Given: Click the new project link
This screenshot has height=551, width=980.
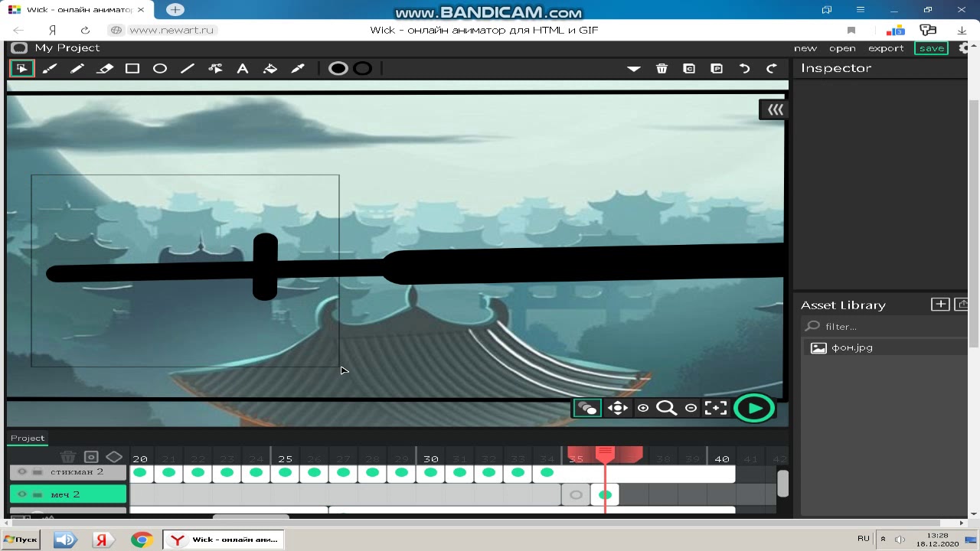Looking at the screenshot, I should click(805, 48).
